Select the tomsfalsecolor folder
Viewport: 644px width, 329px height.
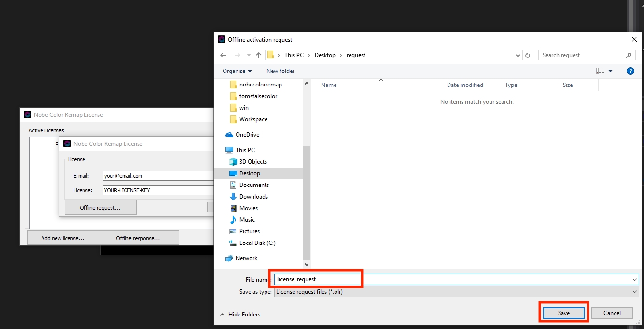point(254,96)
